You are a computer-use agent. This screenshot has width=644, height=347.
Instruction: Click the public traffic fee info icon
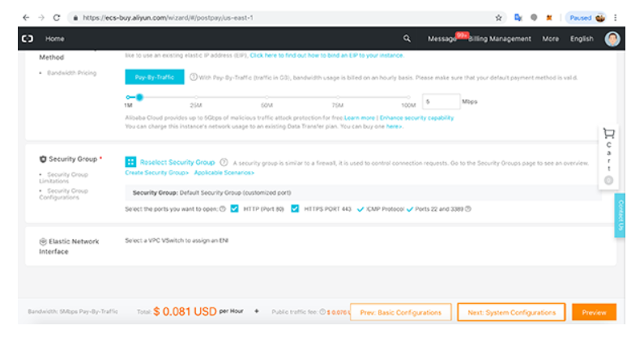pyautogui.click(x=323, y=312)
